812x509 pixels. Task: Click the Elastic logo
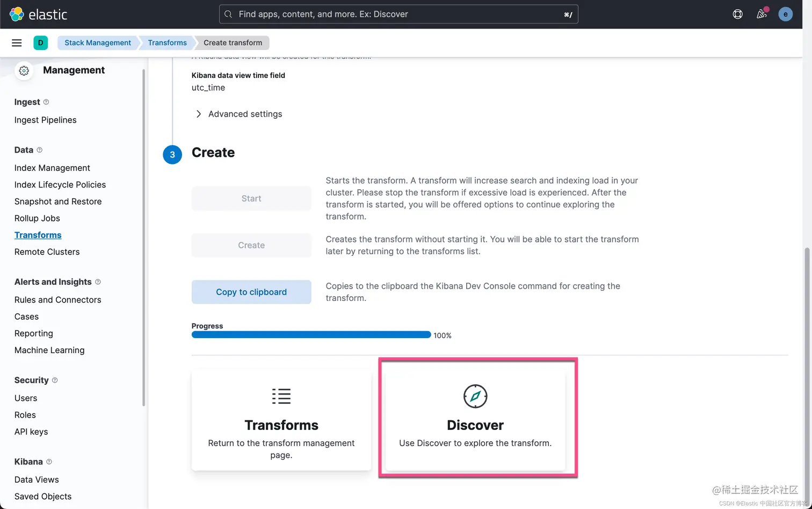[38, 14]
